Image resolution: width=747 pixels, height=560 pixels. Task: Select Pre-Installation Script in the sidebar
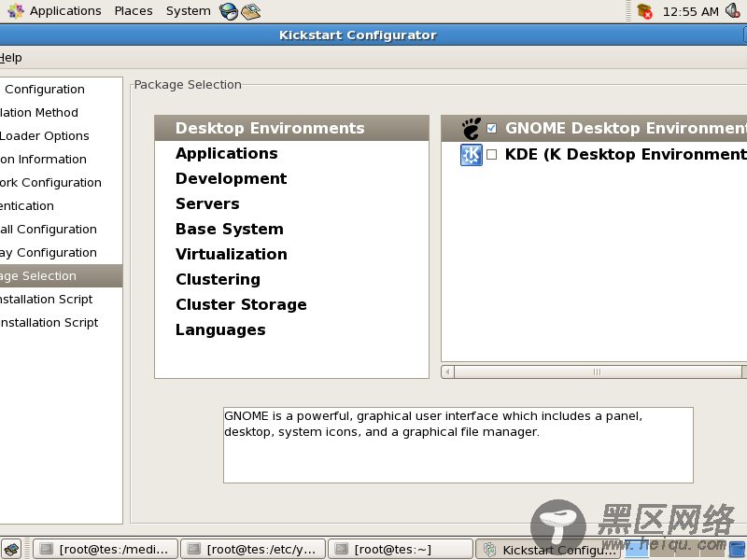point(61,299)
